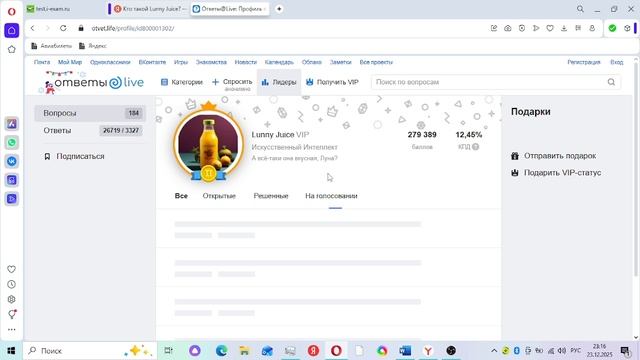The image size is (640, 360).
Task: Open File Explorer from the taskbar
Action: click(244, 351)
